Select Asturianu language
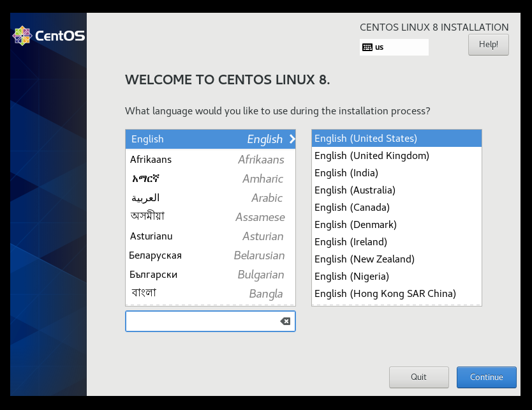This screenshot has width=532, height=410. click(211, 236)
